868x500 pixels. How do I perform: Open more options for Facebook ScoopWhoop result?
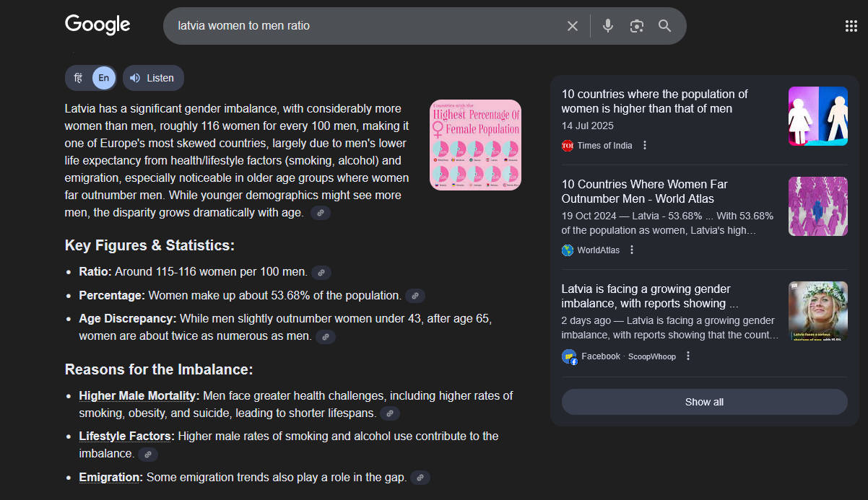688,356
